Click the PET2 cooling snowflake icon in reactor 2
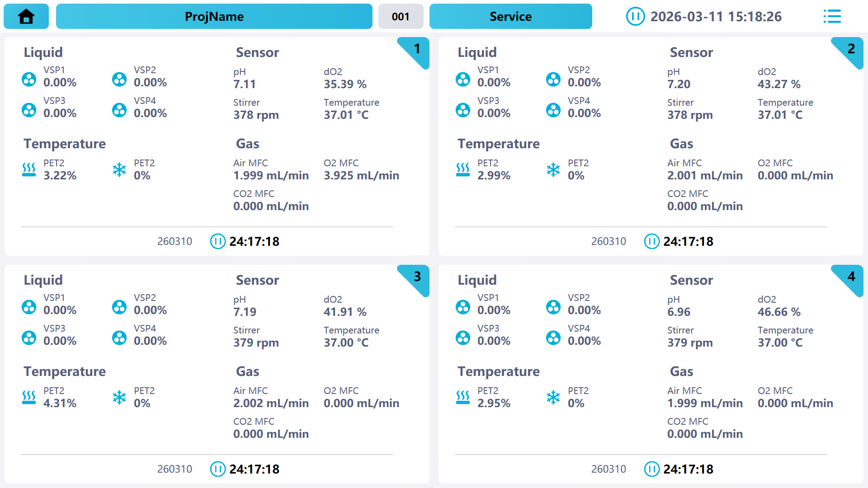868x488 pixels. click(x=553, y=170)
